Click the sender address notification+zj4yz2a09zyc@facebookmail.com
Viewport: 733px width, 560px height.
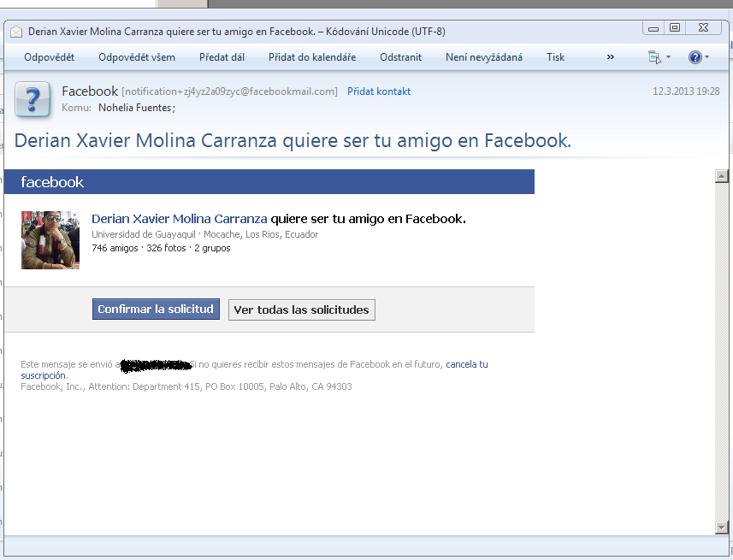pos(229,91)
